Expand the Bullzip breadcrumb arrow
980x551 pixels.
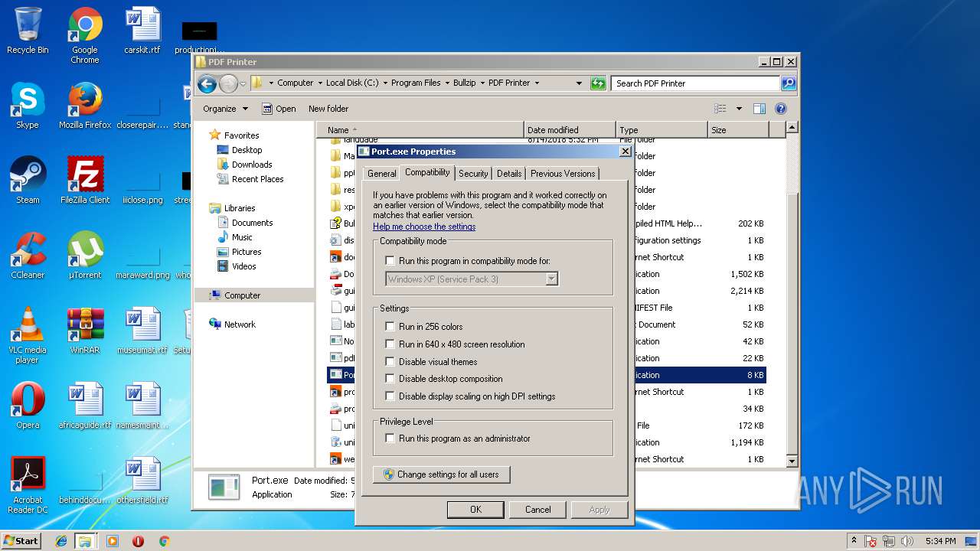pyautogui.click(x=483, y=83)
